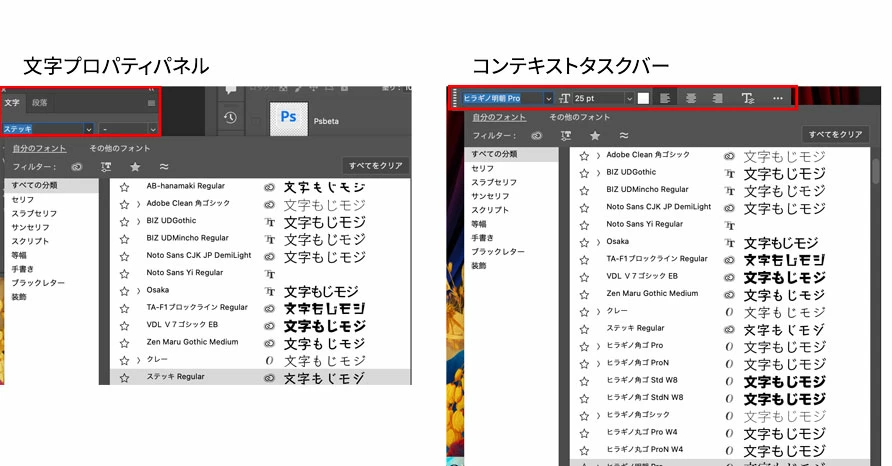Click cloud icon beside AB-hanamaki Regular
The image size is (892, 466).
(x=270, y=187)
